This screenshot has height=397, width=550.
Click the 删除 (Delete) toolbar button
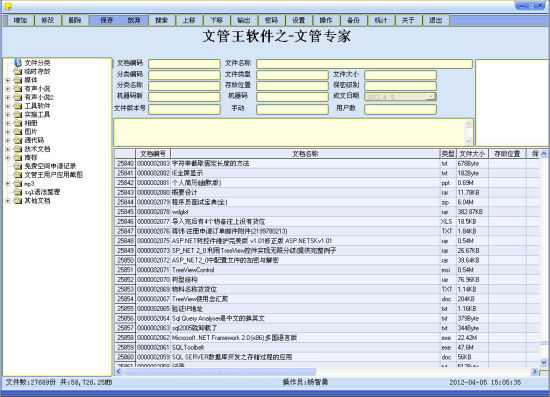pos(75,20)
